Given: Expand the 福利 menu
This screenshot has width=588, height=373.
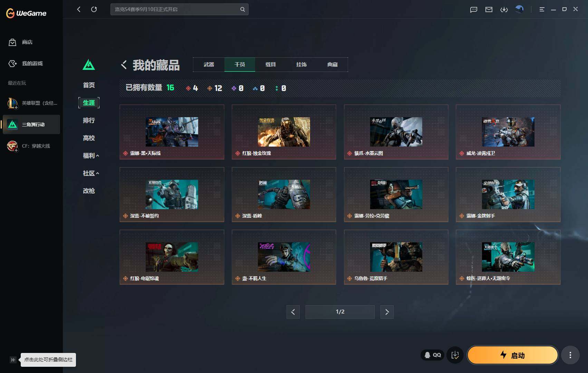Looking at the screenshot, I should (x=91, y=156).
